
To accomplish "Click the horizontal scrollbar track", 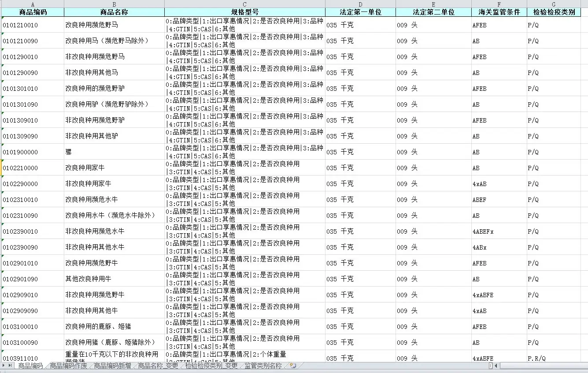I will click(542, 366).
